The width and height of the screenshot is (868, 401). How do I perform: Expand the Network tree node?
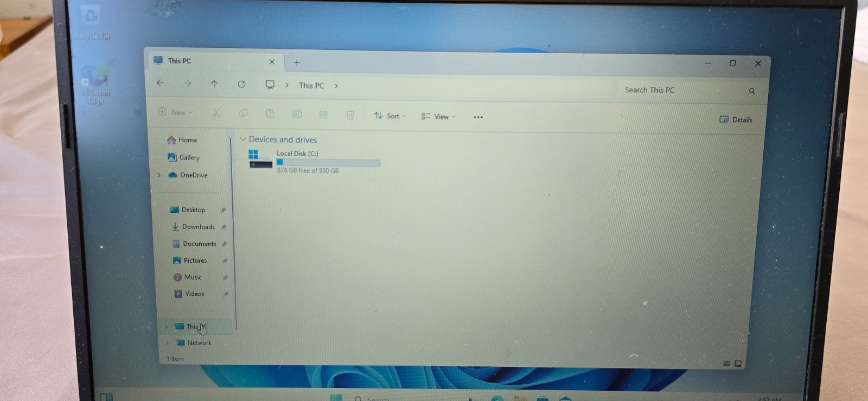[x=167, y=342]
